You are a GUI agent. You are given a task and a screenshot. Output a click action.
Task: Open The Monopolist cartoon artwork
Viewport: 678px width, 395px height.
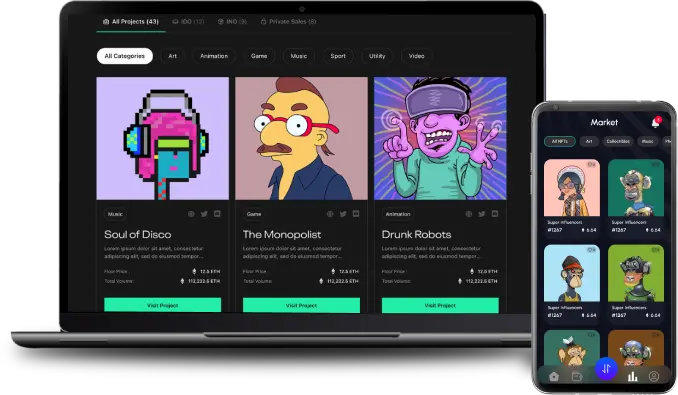pyautogui.click(x=301, y=138)
